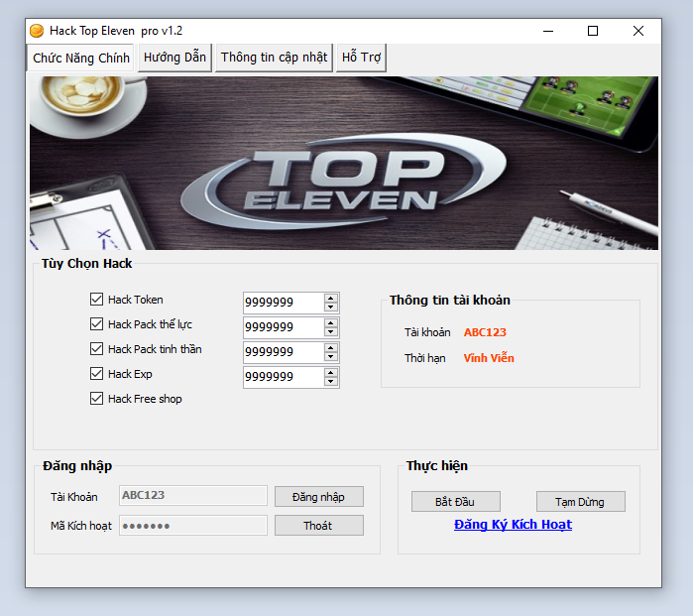This screenshot has height=616, width=693.
Task: Uncheck the Hack Token checkbox
Action: click(x=97, y=300)
